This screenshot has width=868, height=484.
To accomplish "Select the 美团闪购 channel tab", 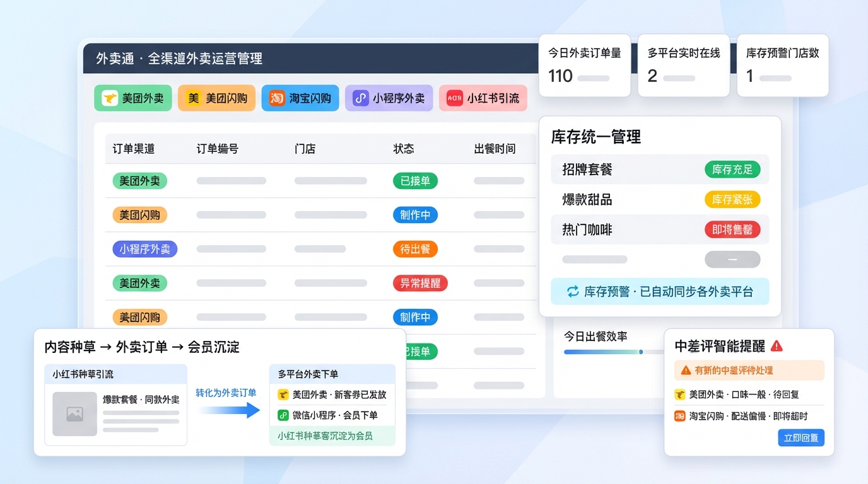I will [x=216, y=98].
